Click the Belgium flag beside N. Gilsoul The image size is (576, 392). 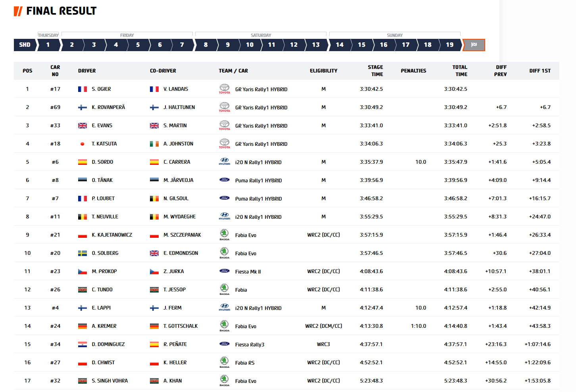point(154,199)
